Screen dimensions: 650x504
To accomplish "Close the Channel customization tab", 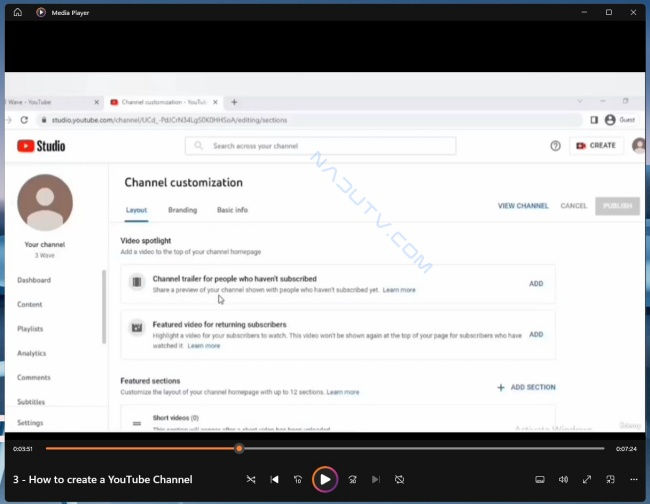I will click(215, 102).
